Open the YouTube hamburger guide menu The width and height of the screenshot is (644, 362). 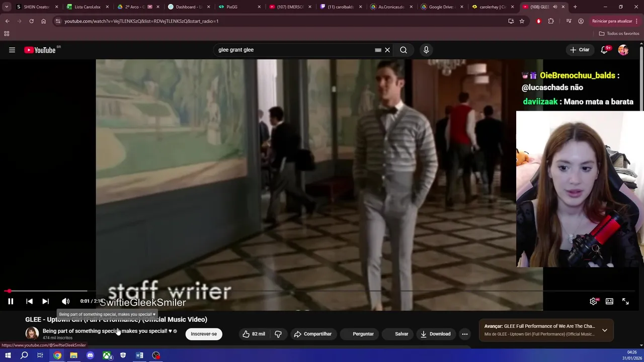click(12, 50)
